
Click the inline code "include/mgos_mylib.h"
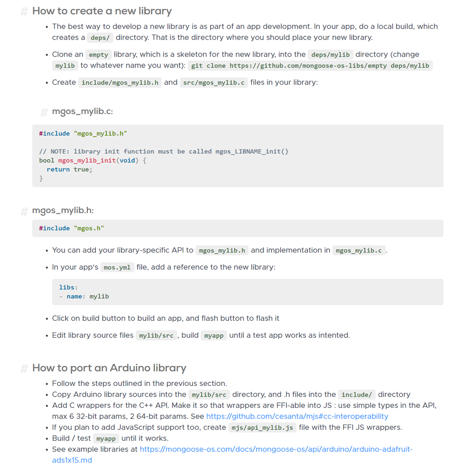[120, 83]
